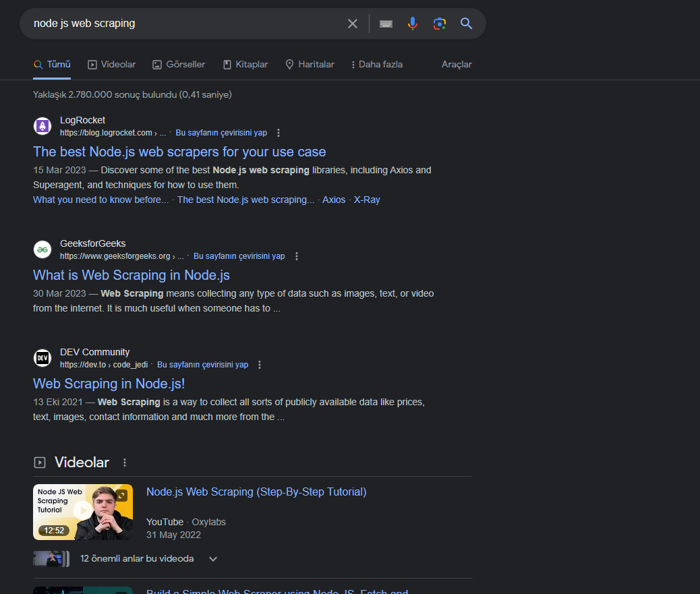
Task: Click the Videolar section play icon
Action: (40, 463)
